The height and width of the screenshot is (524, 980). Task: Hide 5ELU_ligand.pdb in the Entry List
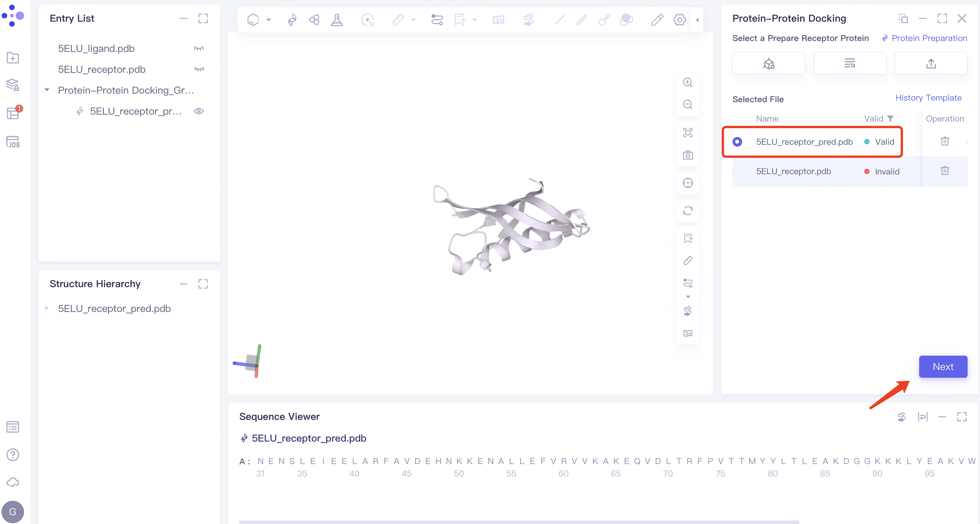[199, 48]
